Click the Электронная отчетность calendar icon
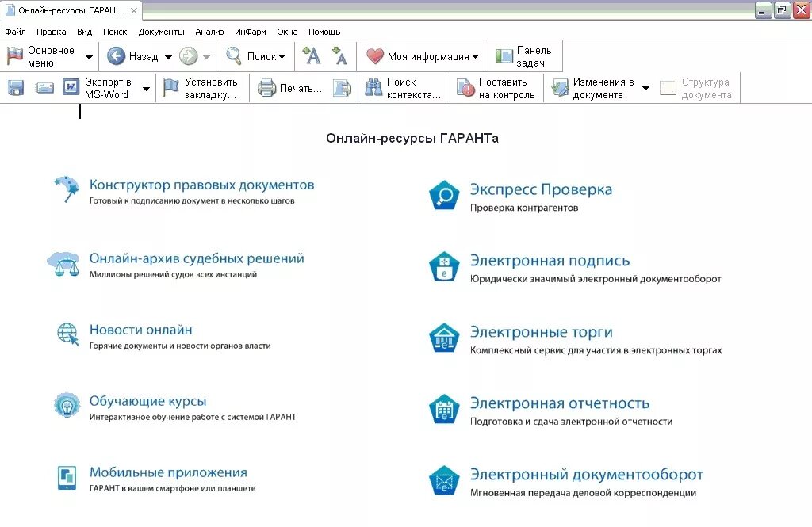 444,409
